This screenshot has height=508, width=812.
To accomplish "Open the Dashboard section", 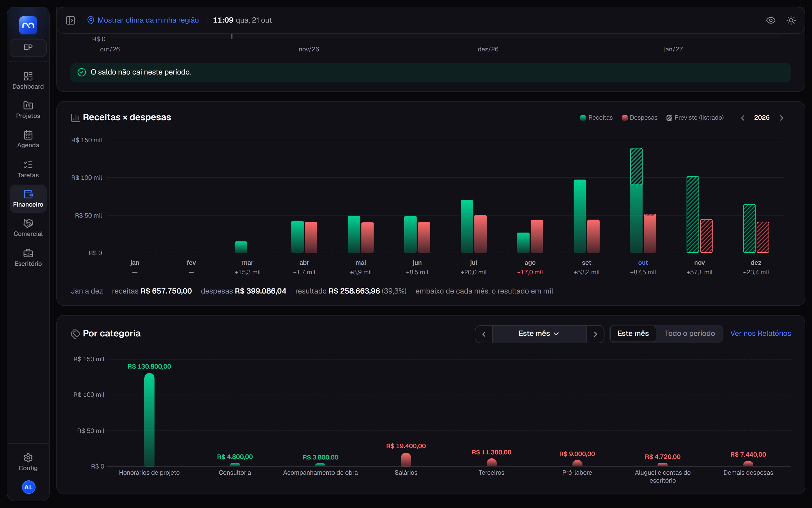I will (x=28, y=81).
